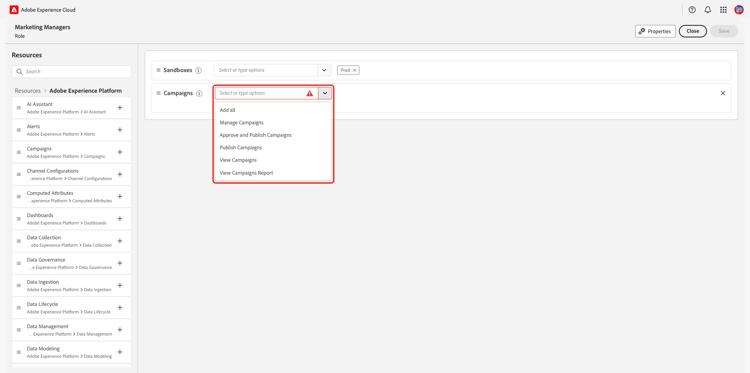Screen dimensions: 750x373
Task: Add the Data Collection resource with plus
Action: tap(120, 241)
